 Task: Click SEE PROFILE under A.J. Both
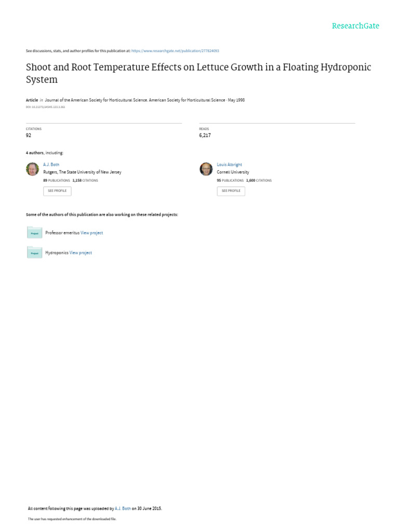pos(57,191)
